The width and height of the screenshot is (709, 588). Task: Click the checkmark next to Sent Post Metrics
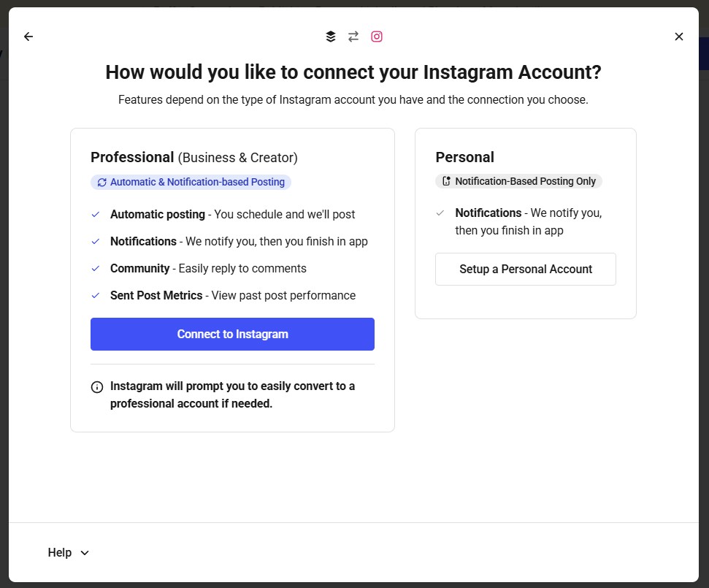coord(95,295)
